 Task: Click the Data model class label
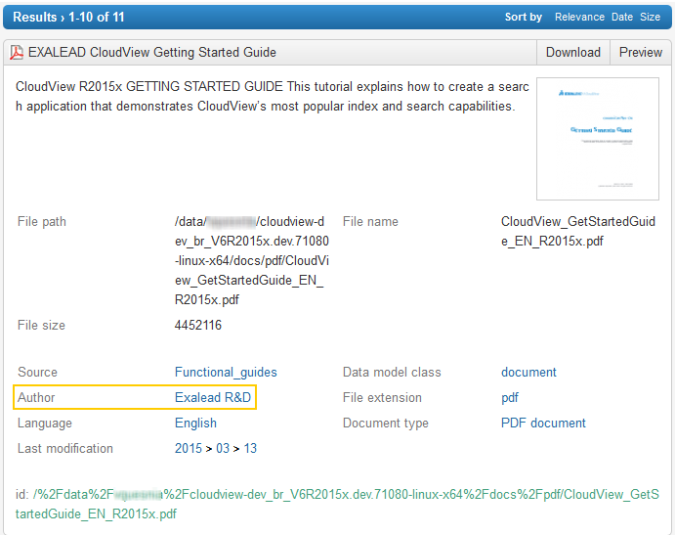pyautogui.click(x=392, y=372)
